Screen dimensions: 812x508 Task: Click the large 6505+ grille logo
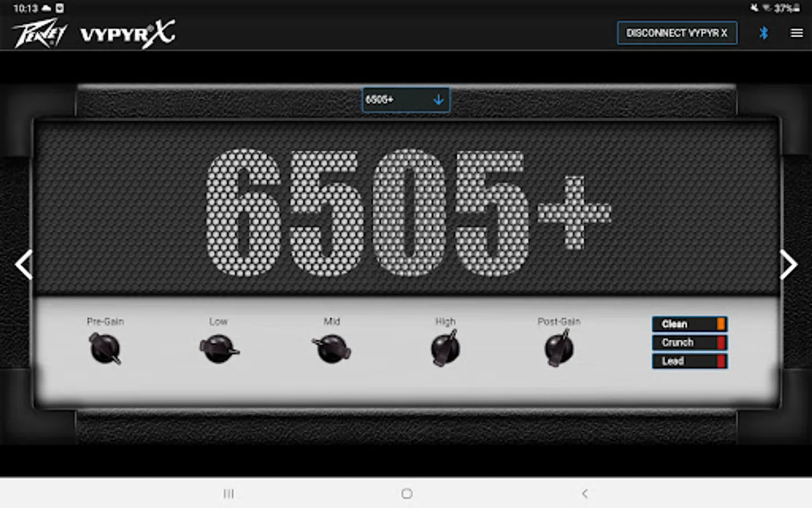pyautogui.click(x=408, y=212)
